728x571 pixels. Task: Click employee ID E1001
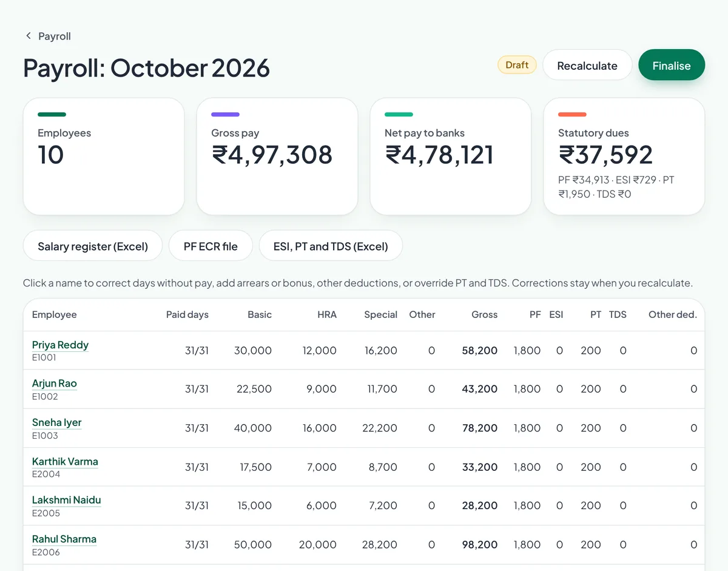coord(44,357)
